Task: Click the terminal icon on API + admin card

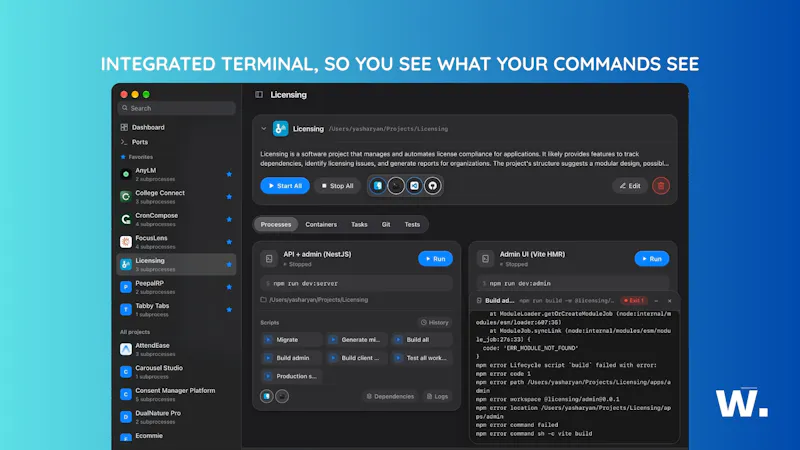Action: [x=269, y=259]
